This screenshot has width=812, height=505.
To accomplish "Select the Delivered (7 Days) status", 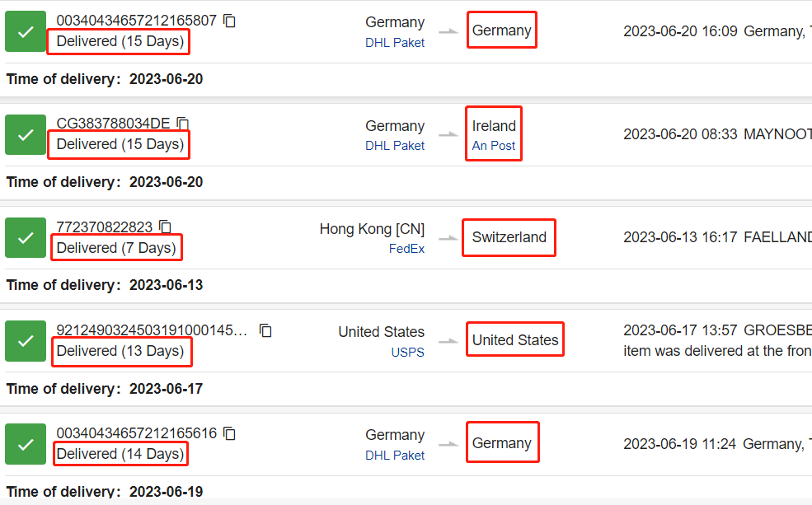I will pos(116,248).
